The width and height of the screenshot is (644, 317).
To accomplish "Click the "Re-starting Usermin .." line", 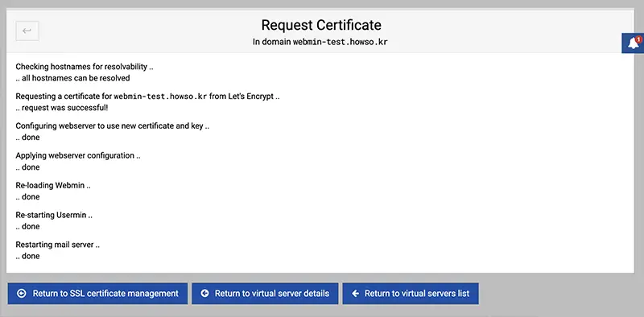I will pyautogui.click(x=54, y=215).
